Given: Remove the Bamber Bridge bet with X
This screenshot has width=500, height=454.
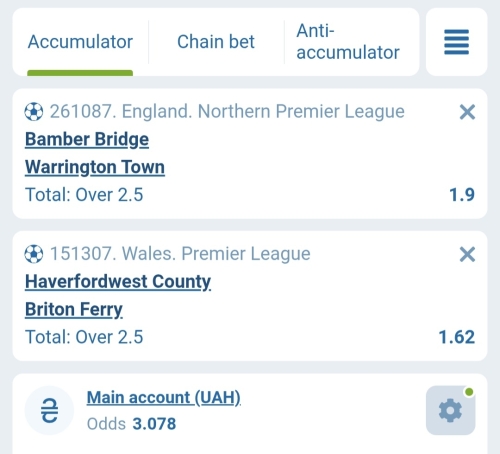Looking at the screenshot, I should click(467, 112).
